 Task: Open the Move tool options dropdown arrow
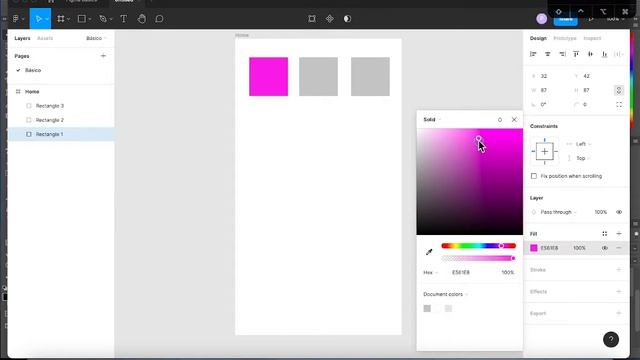[x=47, y=19]
